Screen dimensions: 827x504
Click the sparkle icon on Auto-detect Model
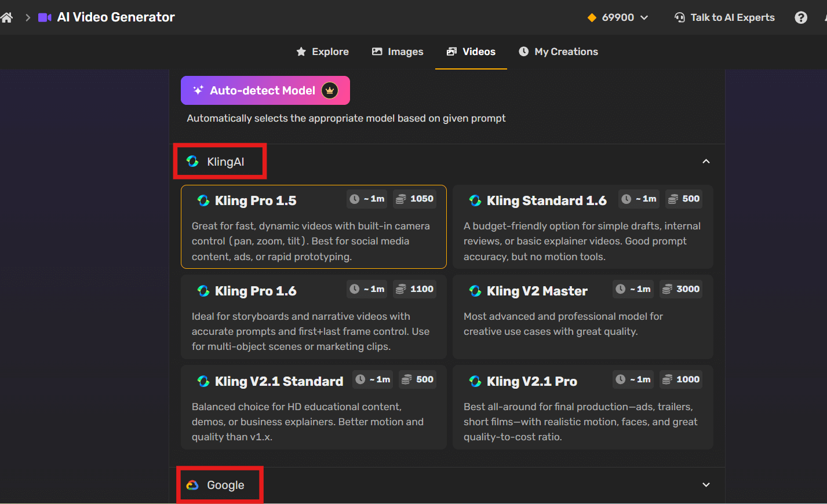click(198, 90)
